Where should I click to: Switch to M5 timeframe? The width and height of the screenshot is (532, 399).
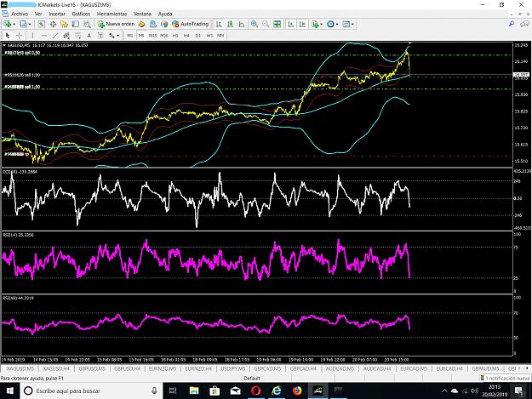(x=141, y=35)
